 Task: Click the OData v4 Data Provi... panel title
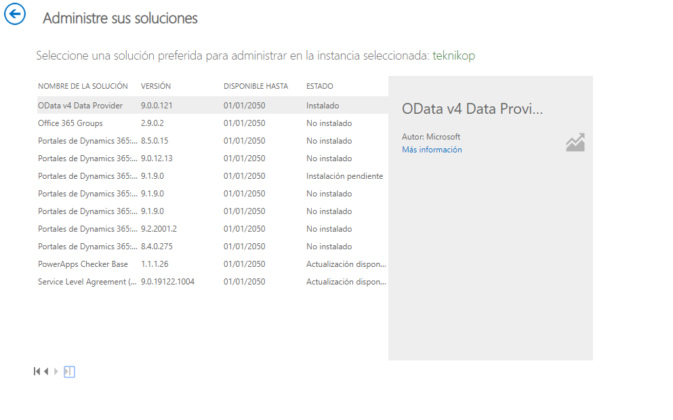pyautogui.click(x=472, y=109)
